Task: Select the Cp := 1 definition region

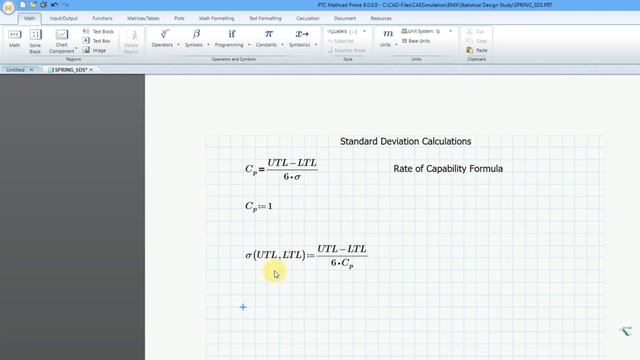Action: coord(258,206)
